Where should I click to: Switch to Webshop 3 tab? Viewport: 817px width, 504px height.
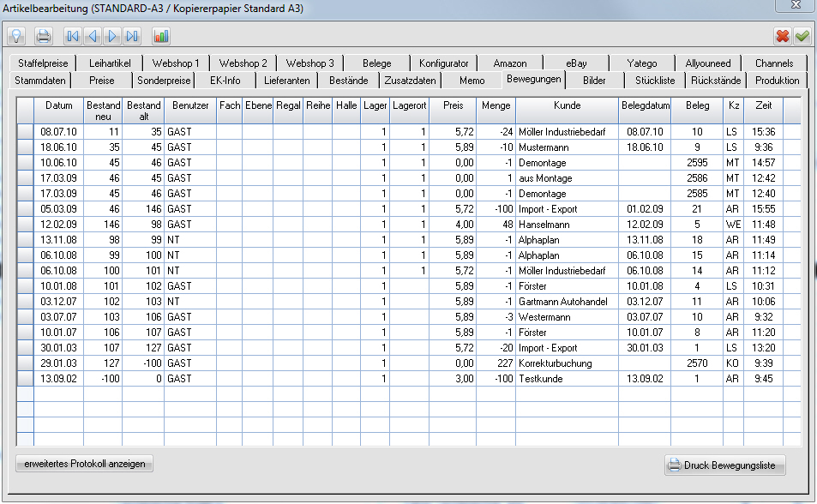(x=309, y=63)
